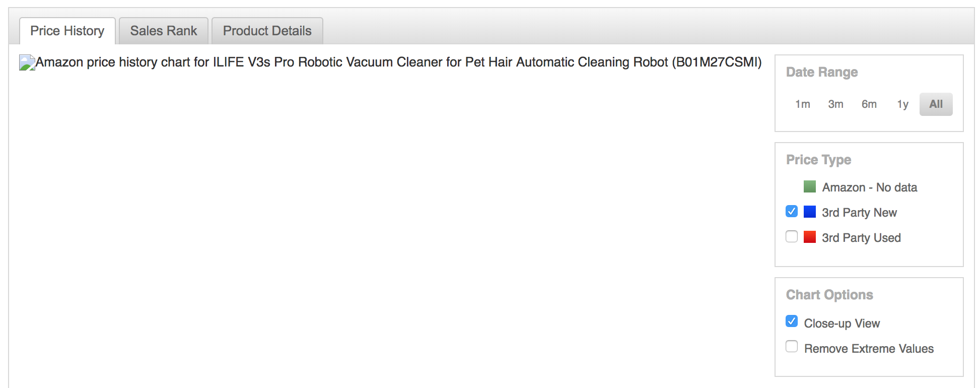Image resolution: width=980 pixels, height=388 pixels.
Task: Open the Product Details tab
Action: tap(267, 31)
